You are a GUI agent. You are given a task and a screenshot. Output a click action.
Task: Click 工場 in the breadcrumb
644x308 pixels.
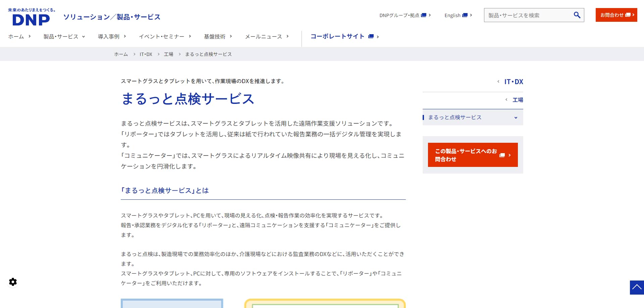click(168, 54)
